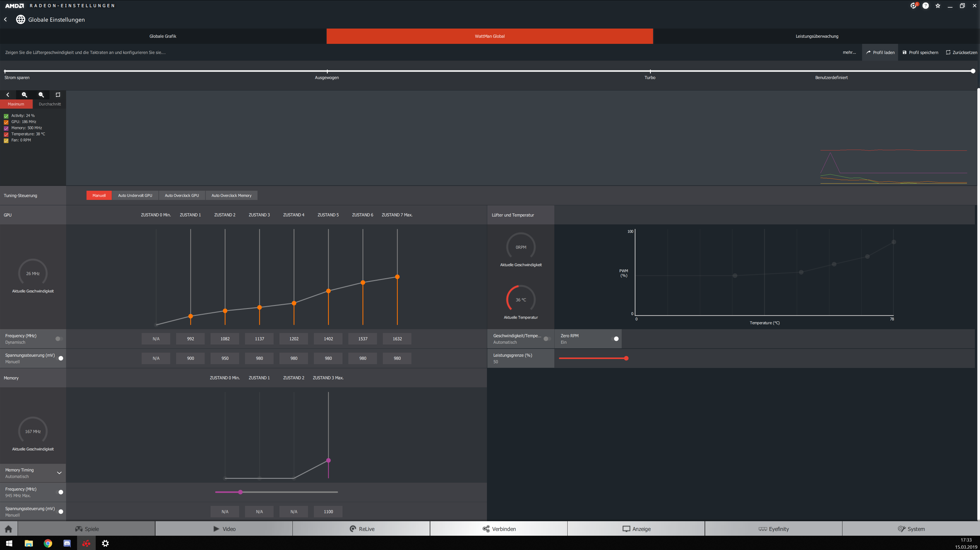Open the notifications icon in title bar
This screenshot has width=980, height=550.
(913, 6)
